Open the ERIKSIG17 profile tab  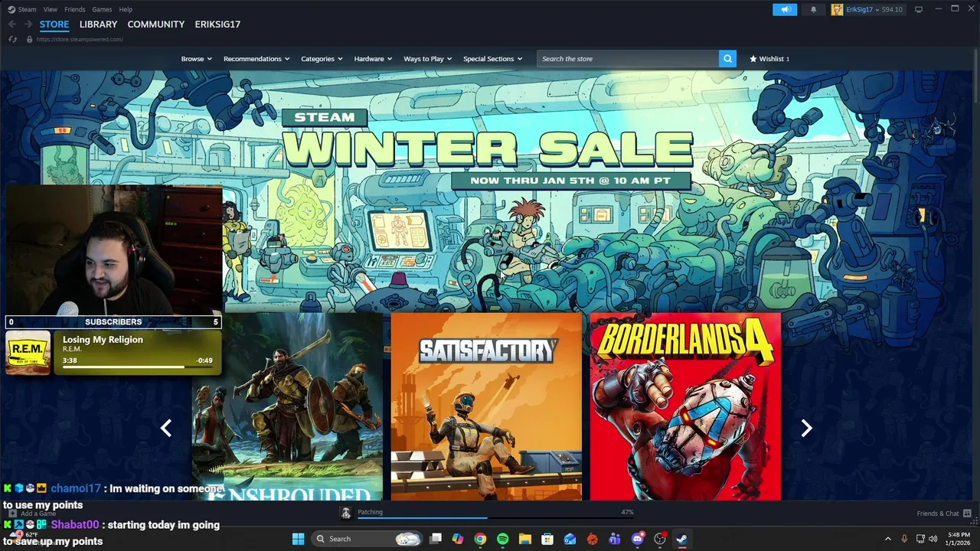[x=217, y=24]
